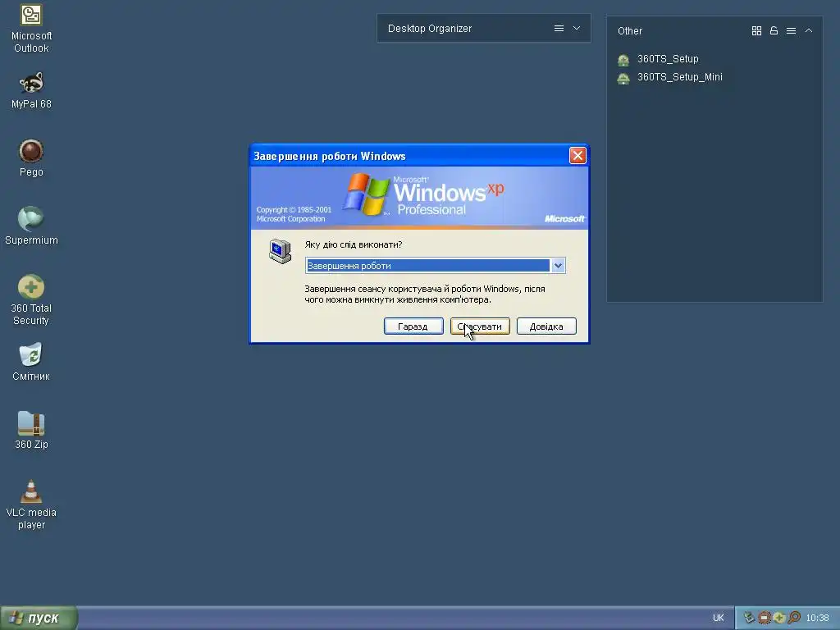Select the 360 Zip desktop icon
840x630 pixels.
(31, 430)
